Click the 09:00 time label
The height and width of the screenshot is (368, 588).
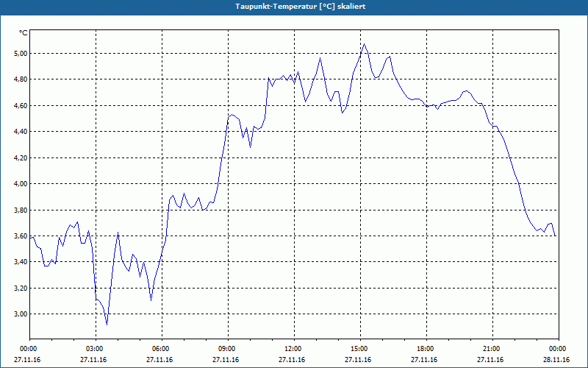coord(227,349)
